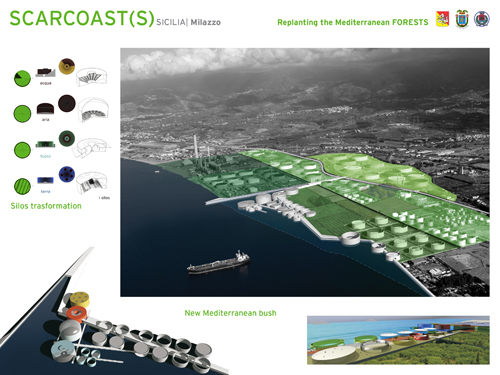Click the Milazzo location label
The image size is (500, 375).
coord(205,22)
